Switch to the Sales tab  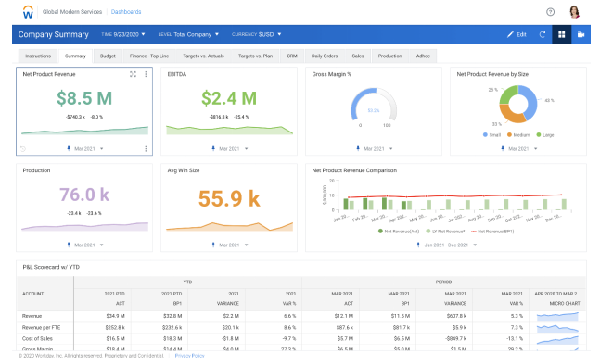(358, 56)
